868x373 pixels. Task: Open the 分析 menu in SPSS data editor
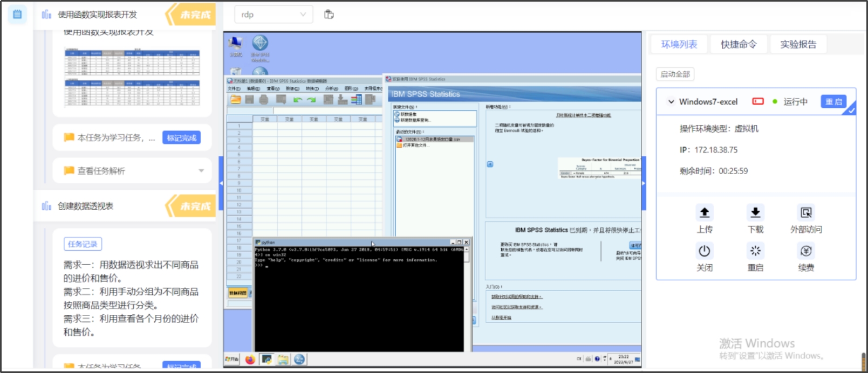331,88
